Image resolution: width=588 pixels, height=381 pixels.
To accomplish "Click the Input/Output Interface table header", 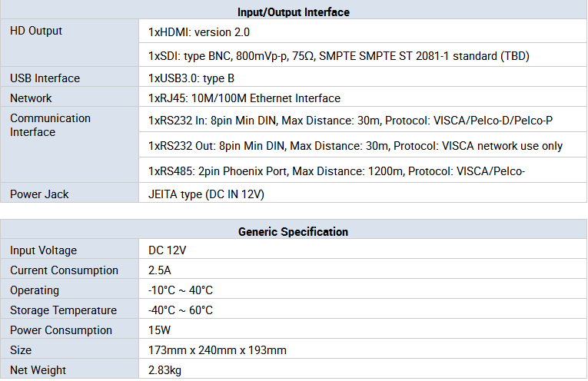I will point(294,12).
